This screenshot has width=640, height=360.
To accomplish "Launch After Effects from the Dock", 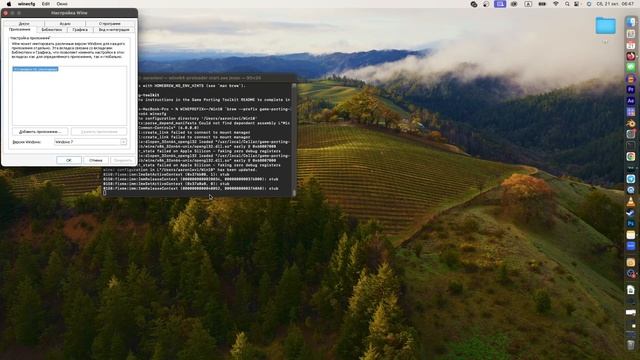I will (631, 100).
